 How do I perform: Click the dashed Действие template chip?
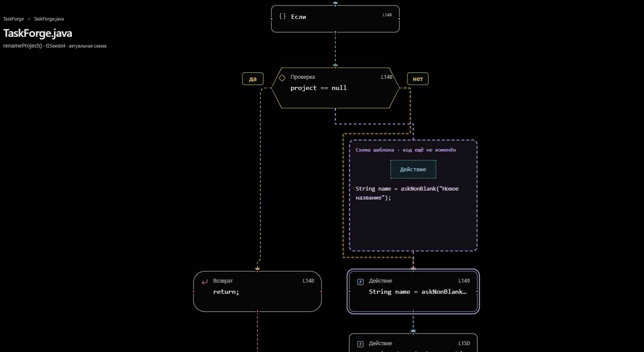point(413,169)
